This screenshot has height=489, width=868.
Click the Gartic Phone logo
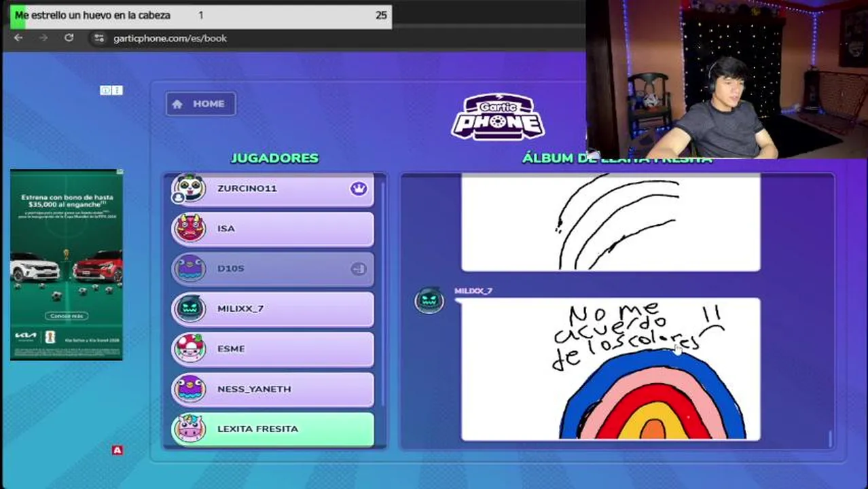498,117
